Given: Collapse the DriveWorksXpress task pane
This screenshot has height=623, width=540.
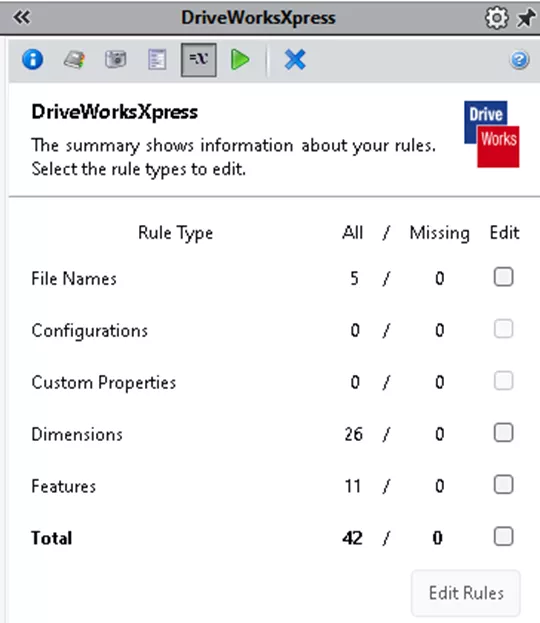Looking at the screenshot, I should tap(21, 17).
